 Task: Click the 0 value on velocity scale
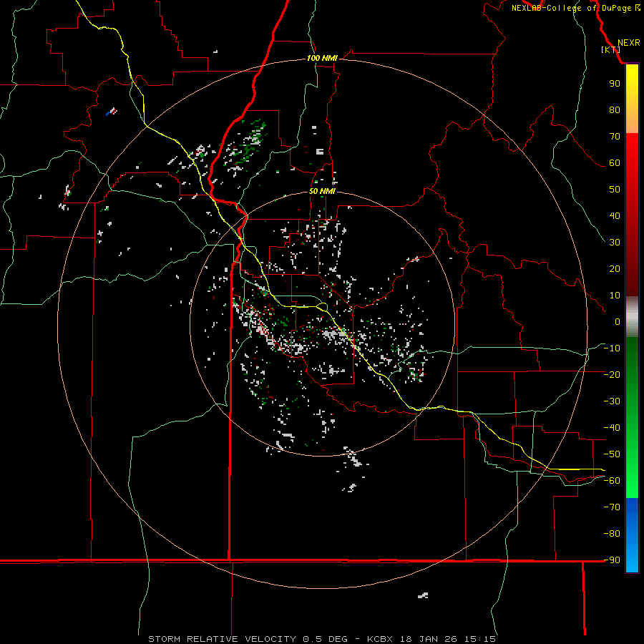[618, 322]
